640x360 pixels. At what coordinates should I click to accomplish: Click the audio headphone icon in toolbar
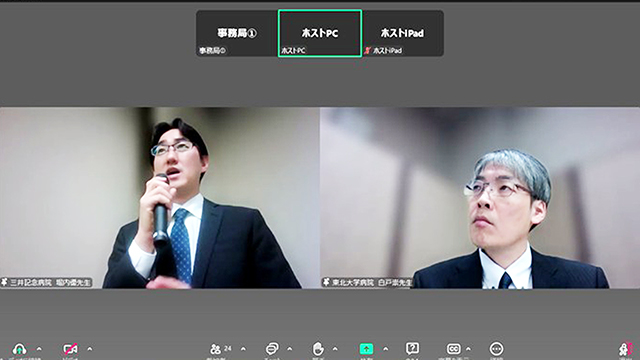(19, 349)
